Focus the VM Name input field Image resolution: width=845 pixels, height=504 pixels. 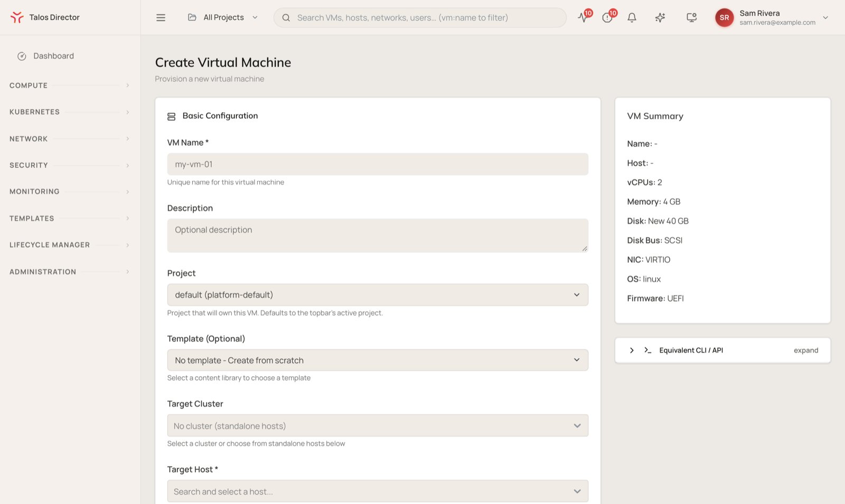[378, 164]
